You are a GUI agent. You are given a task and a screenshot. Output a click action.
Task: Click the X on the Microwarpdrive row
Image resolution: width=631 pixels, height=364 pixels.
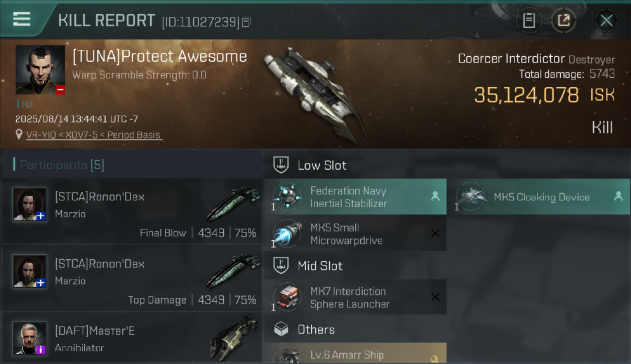coord(435,233)
